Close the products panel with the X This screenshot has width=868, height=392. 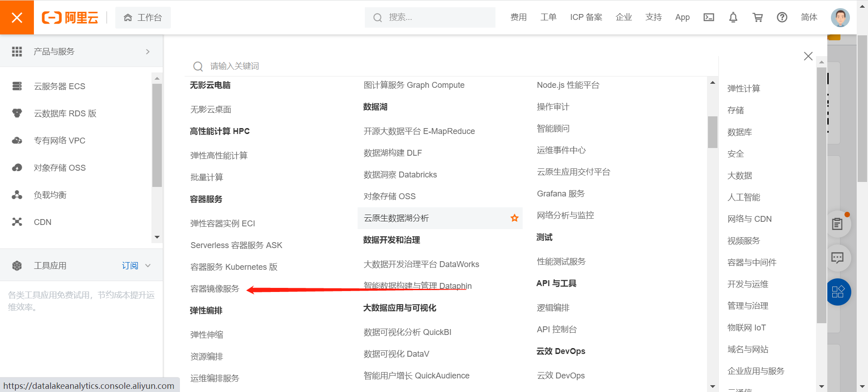click(808, 56)
